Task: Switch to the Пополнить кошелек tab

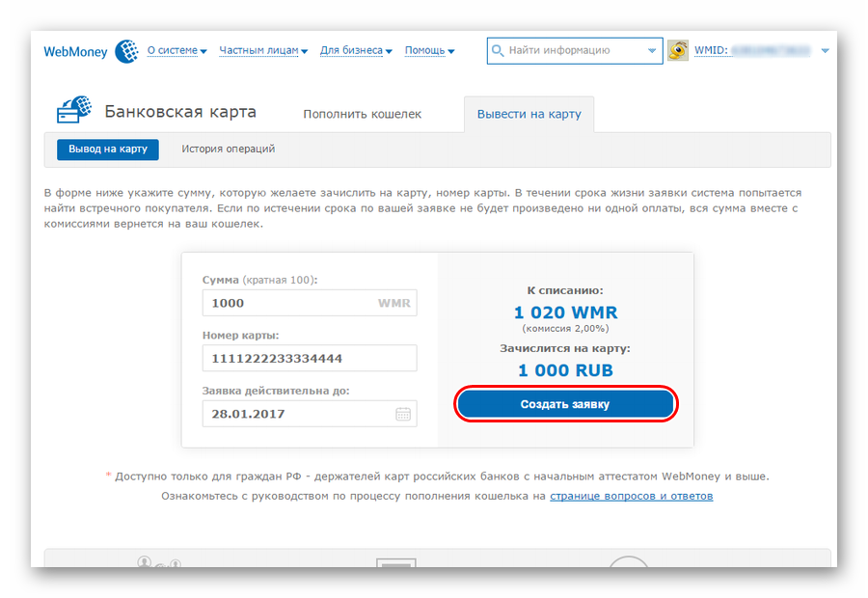Action: tap(362, 114)
